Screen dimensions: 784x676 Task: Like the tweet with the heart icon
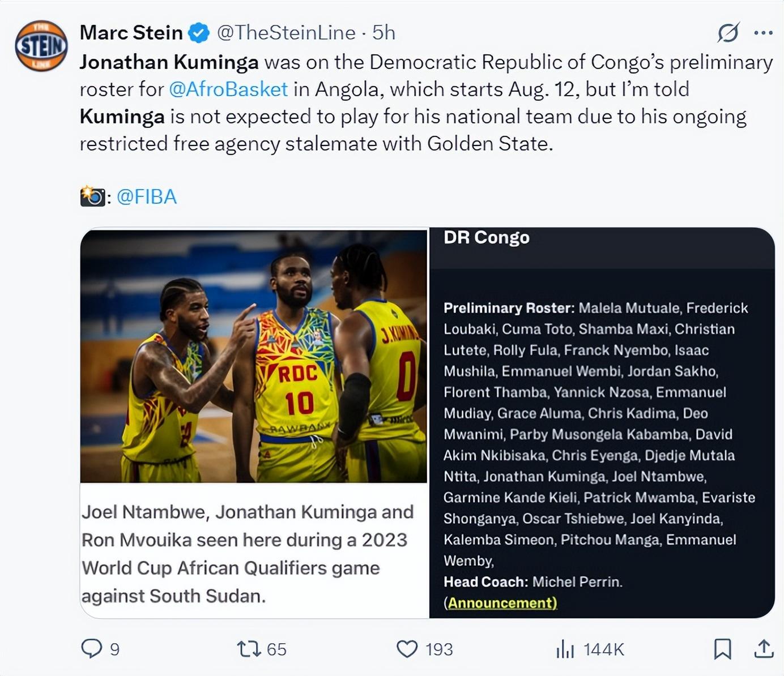407,648
